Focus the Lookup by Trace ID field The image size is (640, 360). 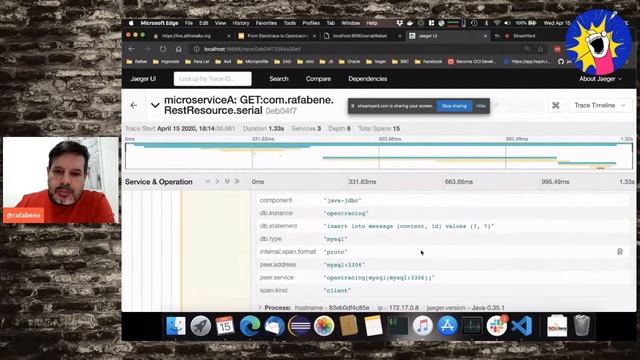point(213,79)
